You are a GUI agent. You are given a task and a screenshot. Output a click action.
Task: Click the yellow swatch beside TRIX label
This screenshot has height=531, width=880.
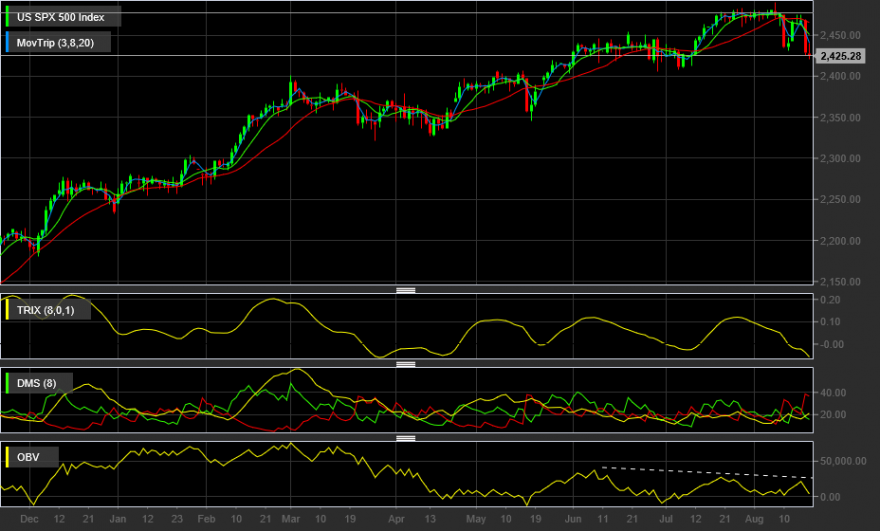pyautogui.click(x=7, y=310)
